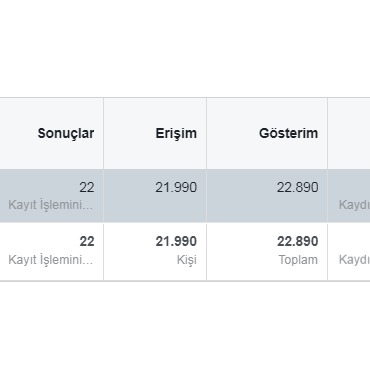Click the Toplam label under impressions
This screenshot has width=370, height=370.
point(298,260)
